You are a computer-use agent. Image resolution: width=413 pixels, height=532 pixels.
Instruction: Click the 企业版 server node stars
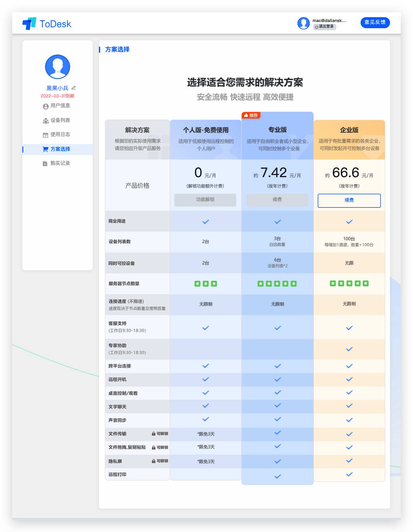(349, 283)
